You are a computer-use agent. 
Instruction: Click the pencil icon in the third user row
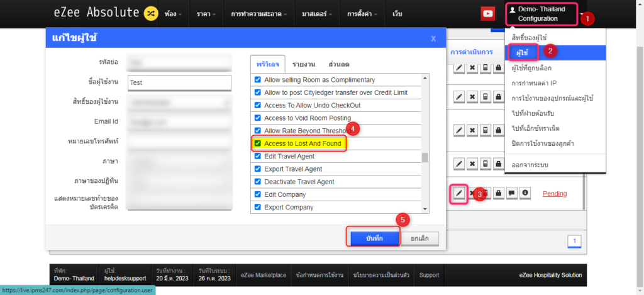pos(460,131)
